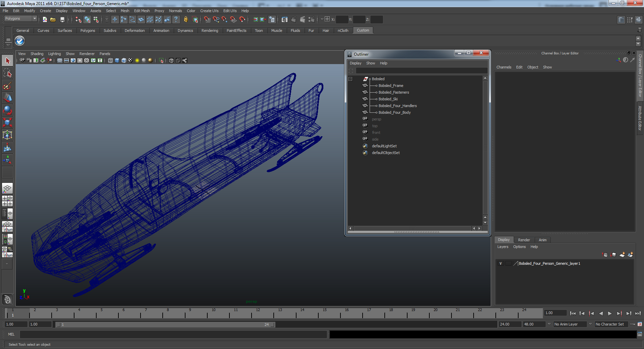Move layer down icon in Layer Editor
The width and height of the screenshot is (644, 349).
tap(613, 255)
